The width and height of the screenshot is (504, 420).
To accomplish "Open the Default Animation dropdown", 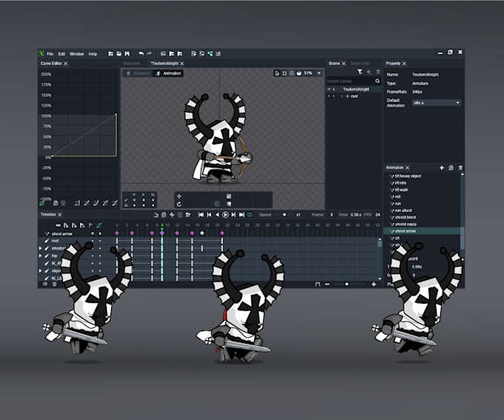I will click(437, 103).
